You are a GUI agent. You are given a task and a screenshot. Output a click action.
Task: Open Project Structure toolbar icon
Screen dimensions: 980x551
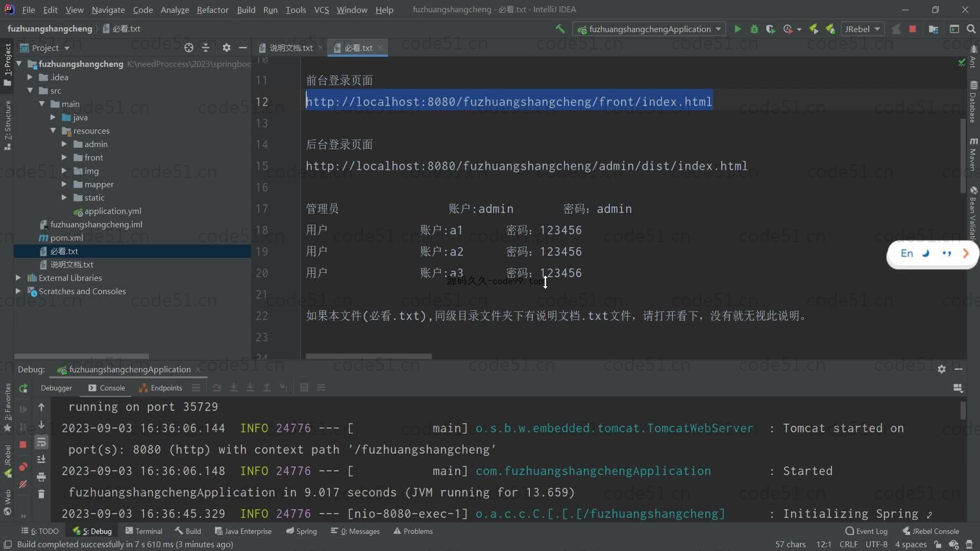pos(934,29)
